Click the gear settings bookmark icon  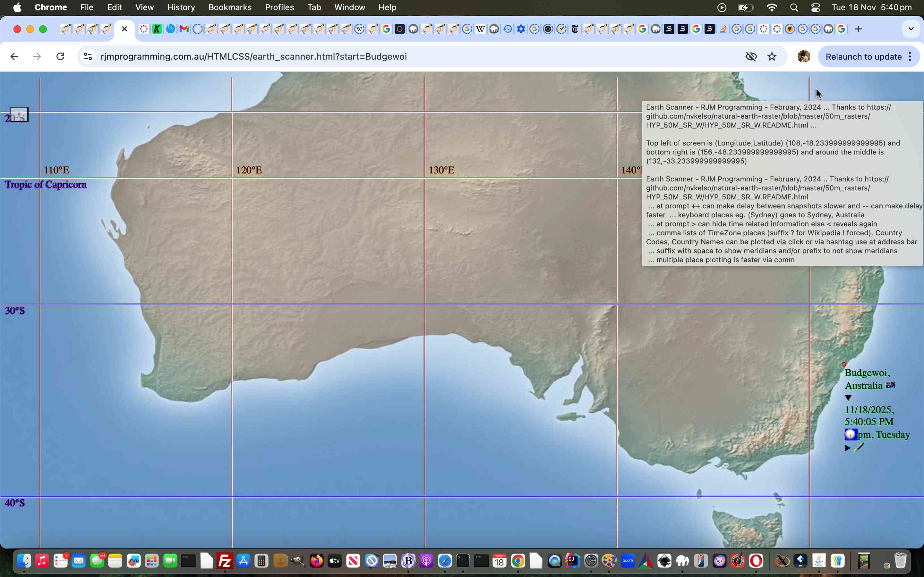tap(521, 29)
